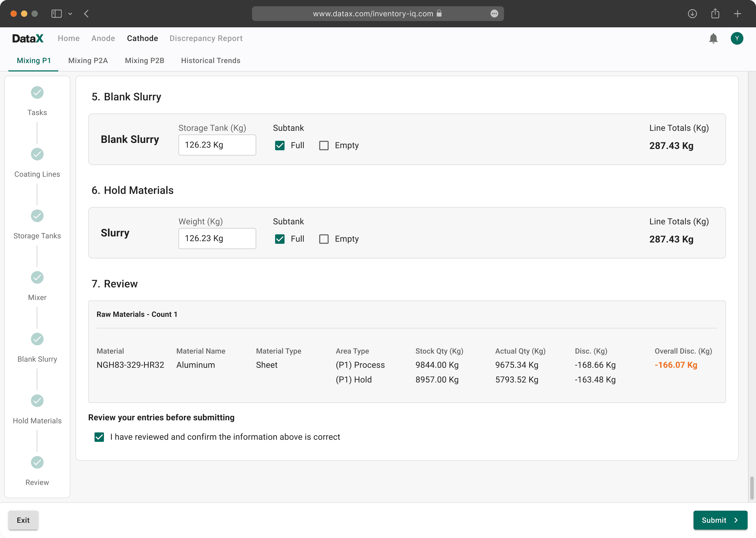This screenshot has width=756, height=538.
Task: Click the Tasks step checkmark icon
Action: click(37, 92)
